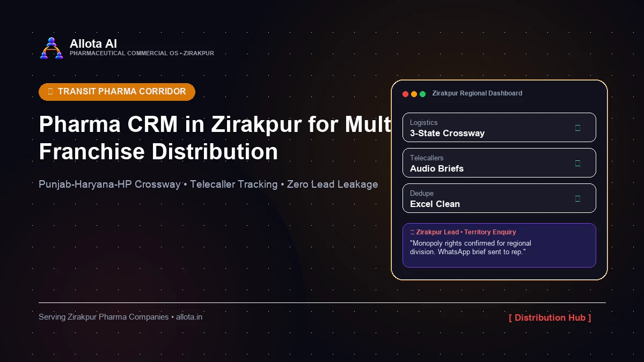Screen dimensions: 644x362
Task: Click the Allota AI brand name
Action: click(93, 43)
